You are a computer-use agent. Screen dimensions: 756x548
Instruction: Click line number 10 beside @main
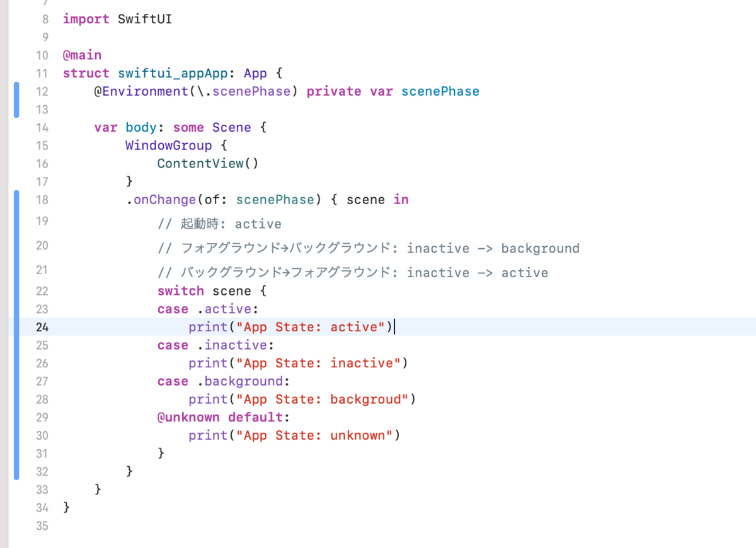42,55
